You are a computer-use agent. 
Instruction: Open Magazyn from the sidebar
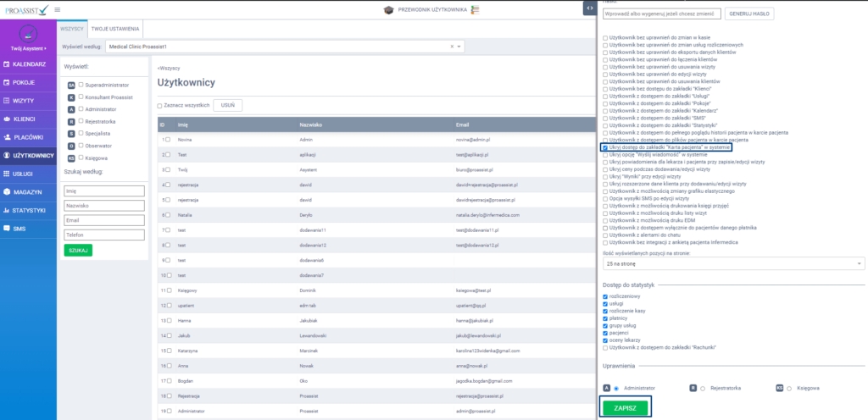click(28, 192)
